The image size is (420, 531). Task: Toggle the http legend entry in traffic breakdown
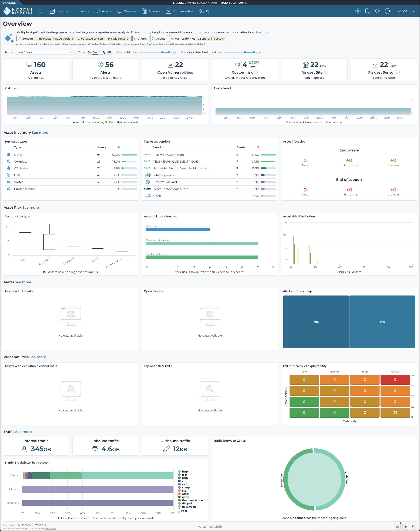(x=183, y=472)
